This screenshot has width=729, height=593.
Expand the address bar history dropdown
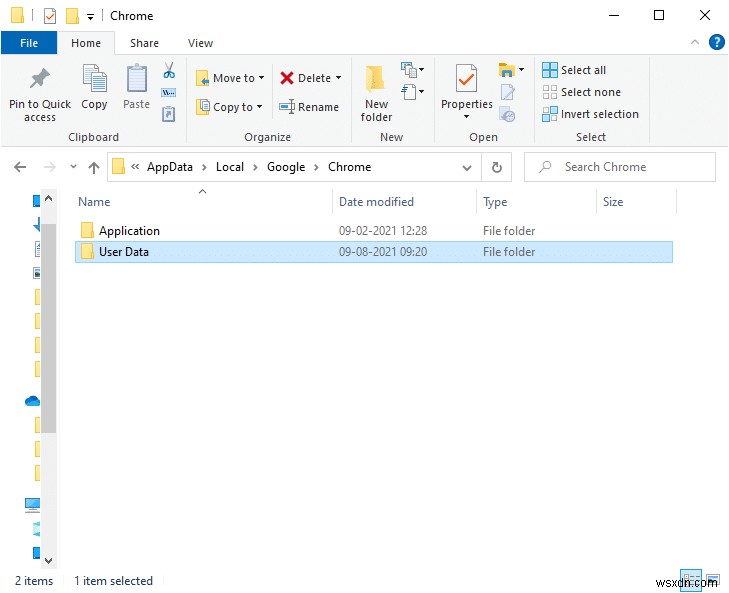click(x=467, y=167)
